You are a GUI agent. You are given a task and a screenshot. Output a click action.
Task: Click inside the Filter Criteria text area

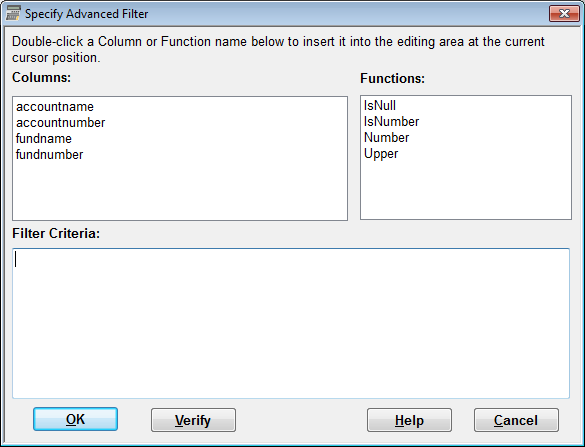pos(291,323)
